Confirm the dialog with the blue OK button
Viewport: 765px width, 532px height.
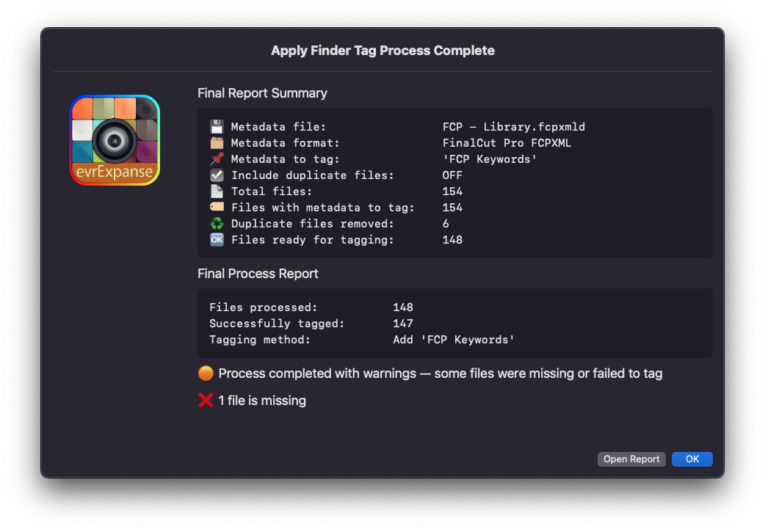[x=692, y=459]
